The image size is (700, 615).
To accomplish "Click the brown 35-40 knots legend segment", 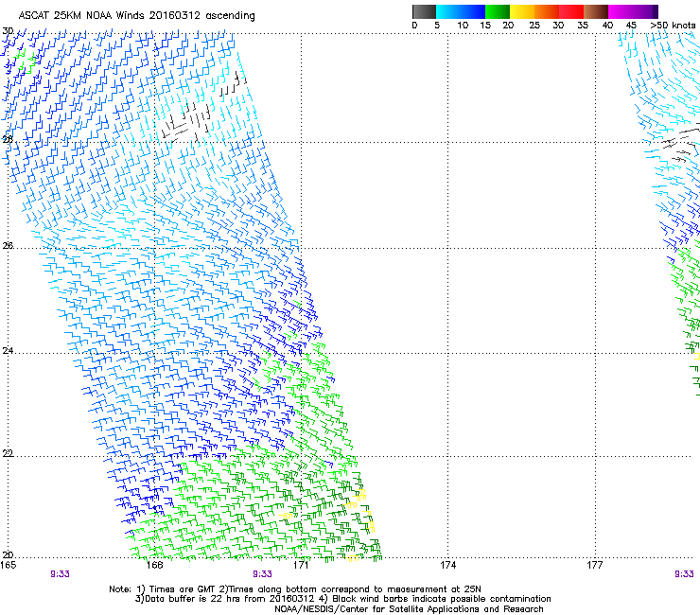I will click(596, 11).
